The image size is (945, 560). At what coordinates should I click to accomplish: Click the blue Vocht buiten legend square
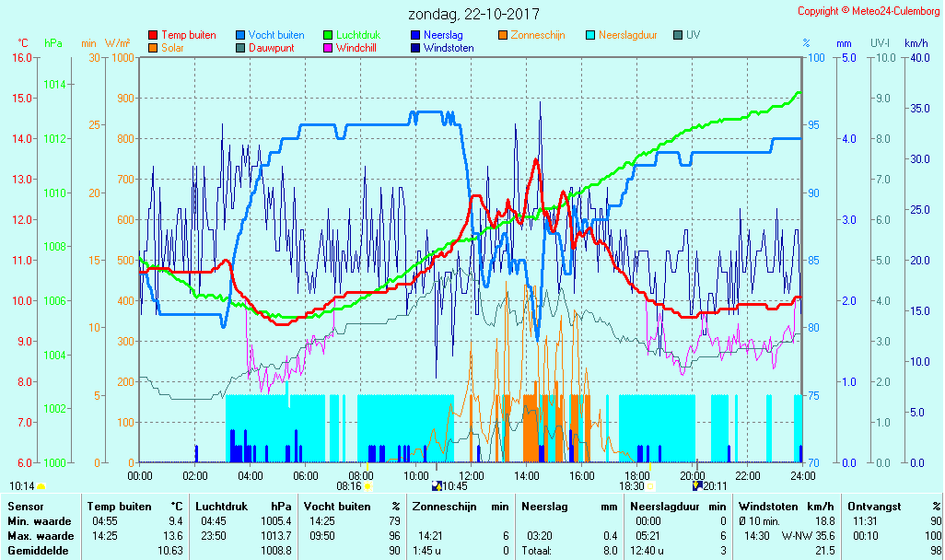tap(240, 35)
